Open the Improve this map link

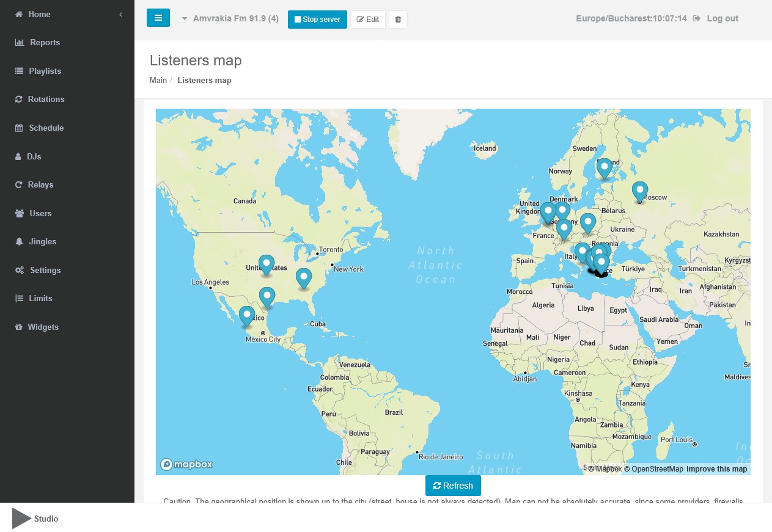tap(716, 469)
